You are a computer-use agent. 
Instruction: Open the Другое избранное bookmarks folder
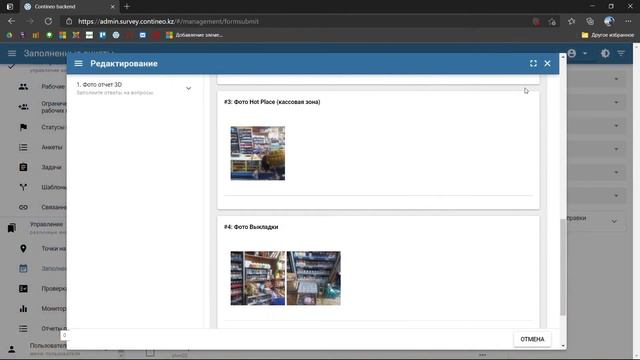click(x=608, y=35)
